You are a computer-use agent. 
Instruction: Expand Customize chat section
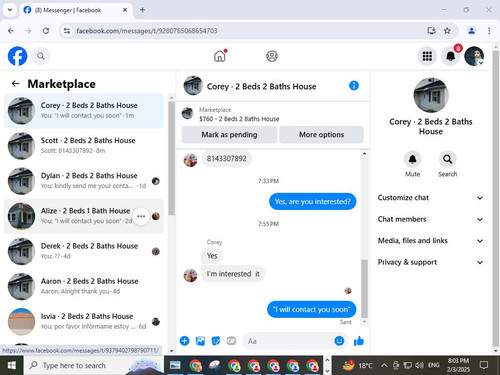tap(431, 198)
